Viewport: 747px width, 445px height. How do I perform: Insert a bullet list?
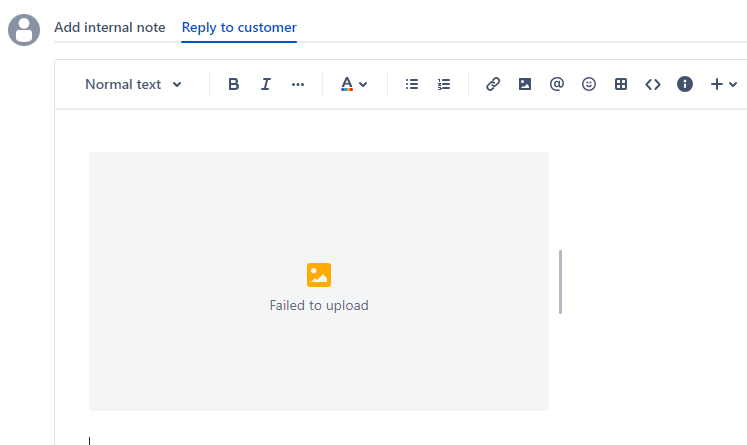412,84
